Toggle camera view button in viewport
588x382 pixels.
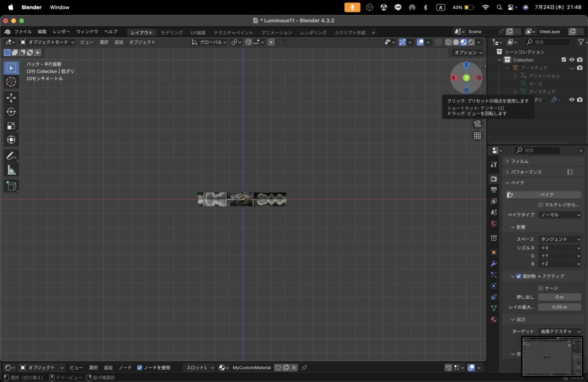477,124
